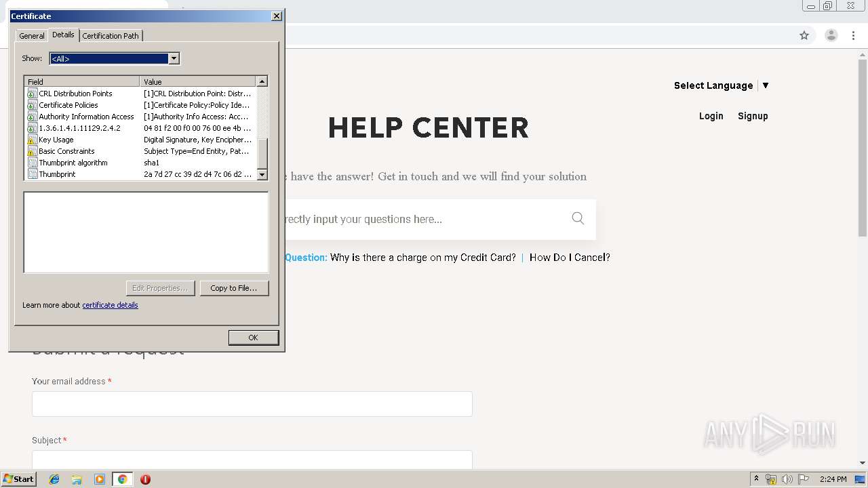Image resolution: width=868 pixels, height=488 pixels.
Task: Select the '04 81 f2 00 f0' value cell
Action: click(197, 128)
